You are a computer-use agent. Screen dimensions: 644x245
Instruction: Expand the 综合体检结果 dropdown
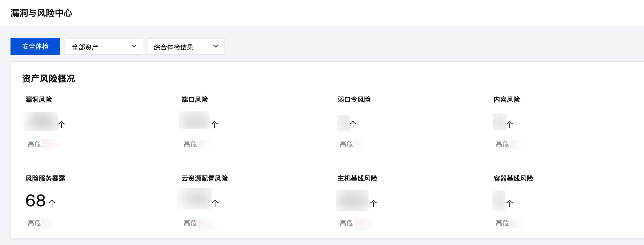coord(186,47)
